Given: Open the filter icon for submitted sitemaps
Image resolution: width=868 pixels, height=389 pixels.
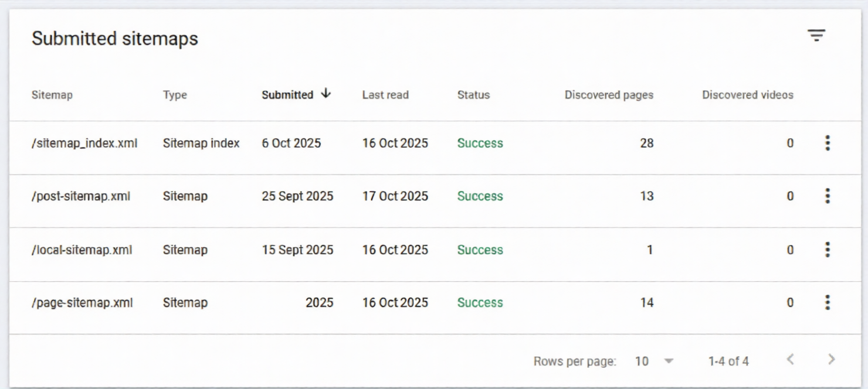Looking at the screenshot, I should (x=816, y=36).
